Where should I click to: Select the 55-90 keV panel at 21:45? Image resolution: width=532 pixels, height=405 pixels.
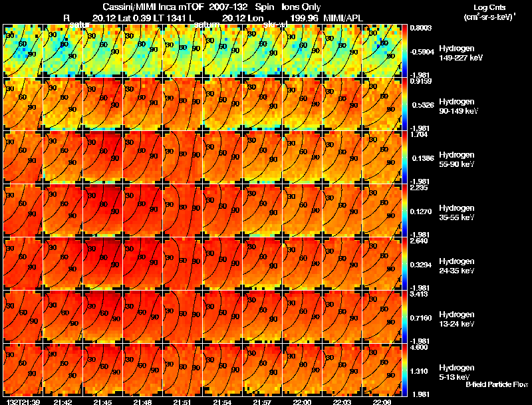click(102, 158)
